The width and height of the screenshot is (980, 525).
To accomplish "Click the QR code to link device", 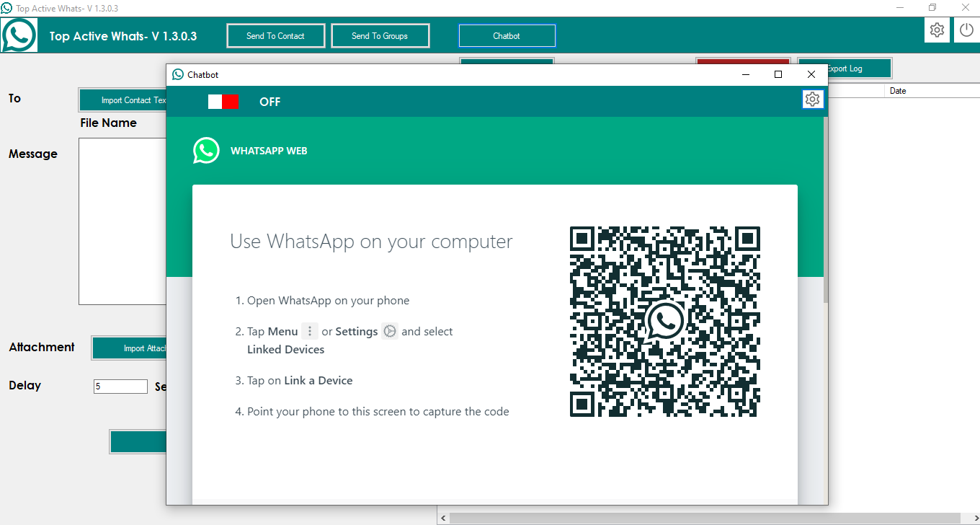I will [665, 322].
